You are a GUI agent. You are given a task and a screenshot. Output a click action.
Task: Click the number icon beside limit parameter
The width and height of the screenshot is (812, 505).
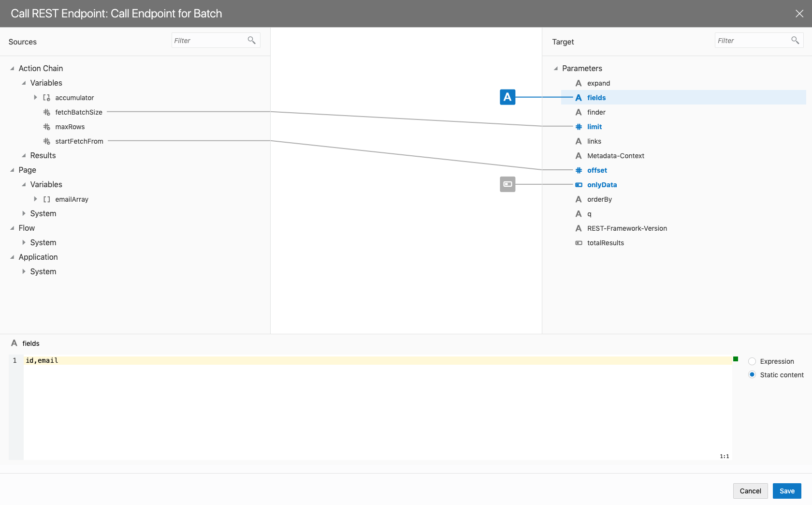pos(579,127)
